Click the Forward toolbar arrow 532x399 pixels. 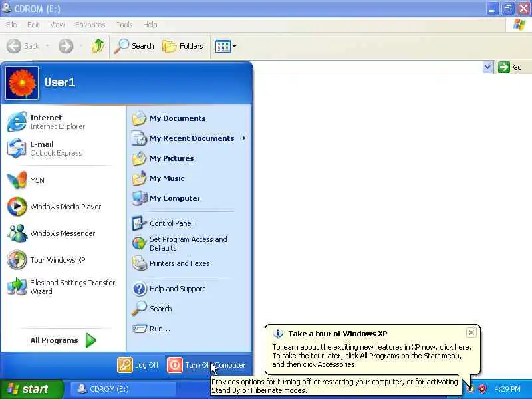66,46
